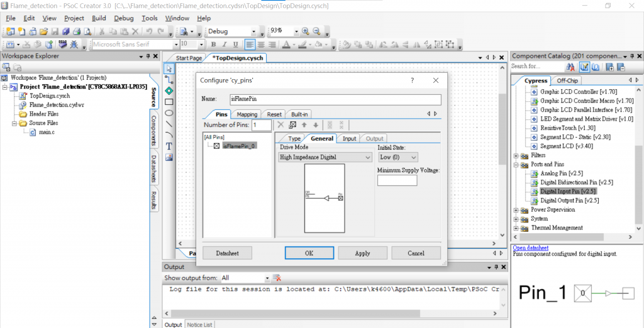This screenshot has width=644, height=328.
Task: Click the Program chip toolbar icon
Action: 62,45
